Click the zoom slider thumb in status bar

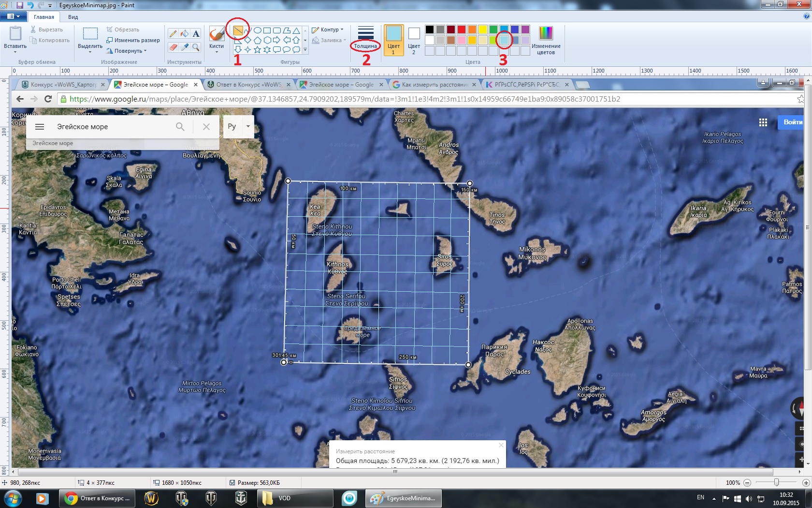(x=776, y=482)
